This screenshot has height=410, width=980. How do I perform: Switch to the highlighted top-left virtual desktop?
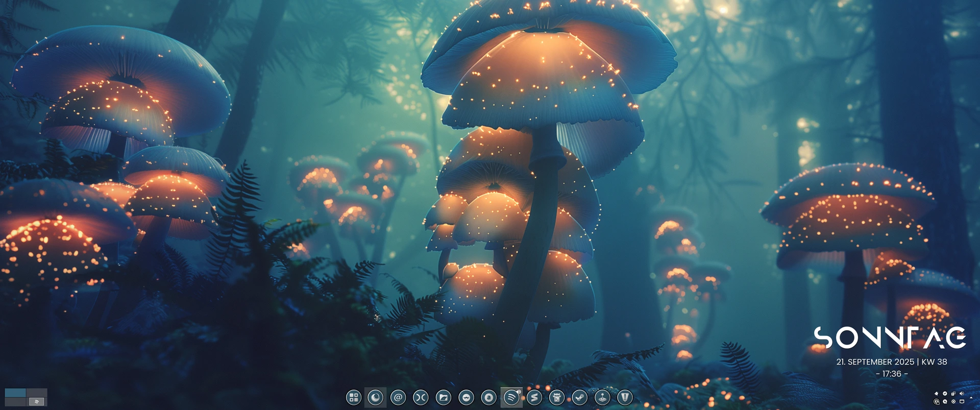15,393
